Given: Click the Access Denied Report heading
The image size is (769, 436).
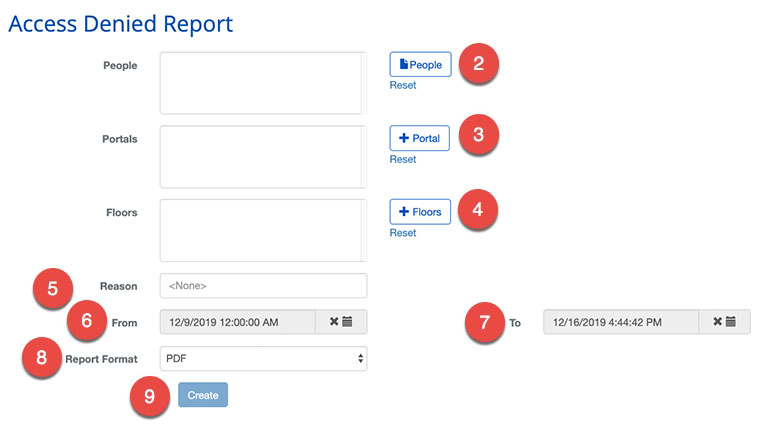Looking at the screenshot, I should coord(121,24).
